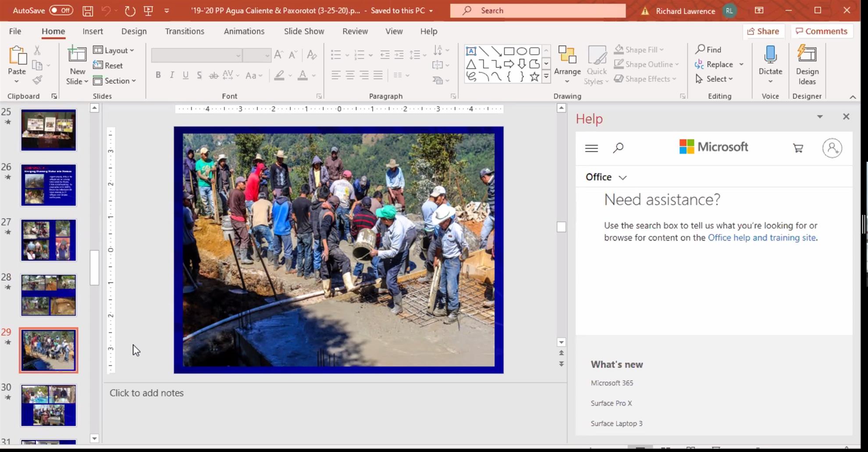
Task: Open the Slide Show tab
Action: tap(304, 31)
